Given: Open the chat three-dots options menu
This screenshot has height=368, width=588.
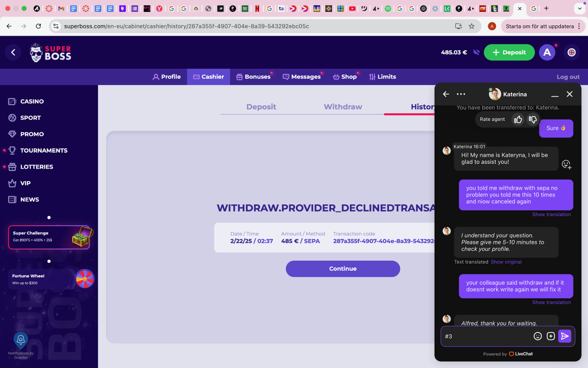Looking at the screenshot, I should pyautogui.click(x=461, y=94).
